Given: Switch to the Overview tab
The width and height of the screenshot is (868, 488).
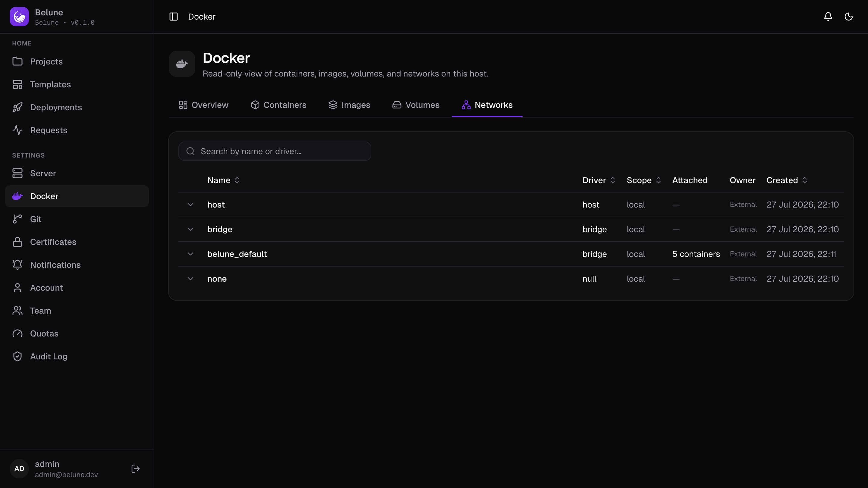Looking at the screenshot, I should pos(203,105).
